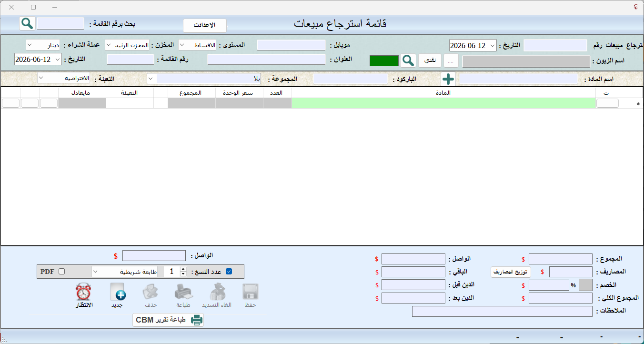Click the green color indicator box
The width and height of the screenshot is (644, 344).
coord(384,61)
